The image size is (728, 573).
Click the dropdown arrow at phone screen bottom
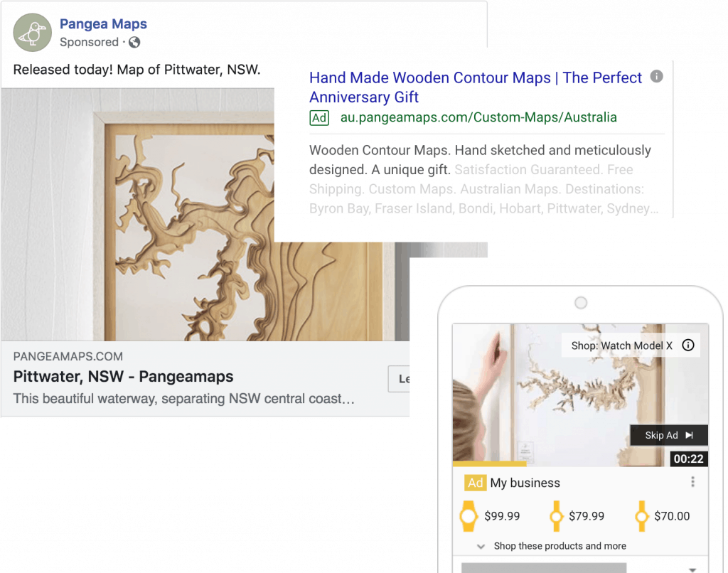pos(692,569)
